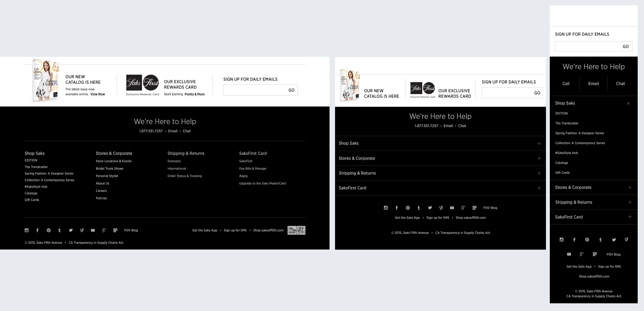The image size is (644, 311).
Task: Open Twitter icon in the narrow mobile footer
Action: [x=614, y=240]
